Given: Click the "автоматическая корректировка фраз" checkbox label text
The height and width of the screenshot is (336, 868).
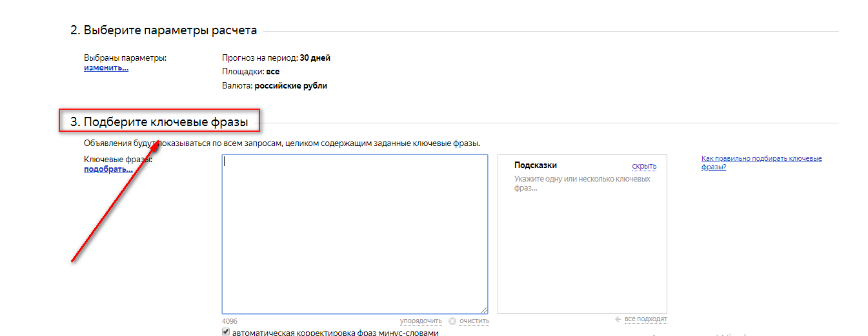Looking at the screenshot, I should click(334, 333).
